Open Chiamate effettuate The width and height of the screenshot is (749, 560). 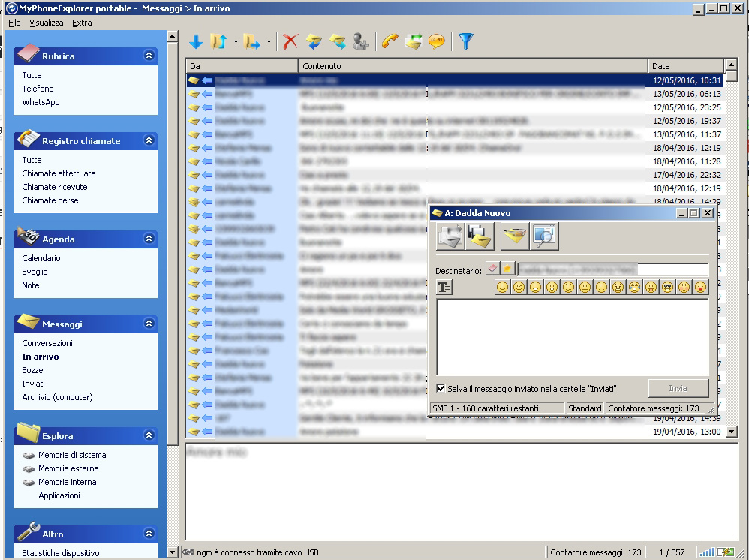click(x=59, y=173)
